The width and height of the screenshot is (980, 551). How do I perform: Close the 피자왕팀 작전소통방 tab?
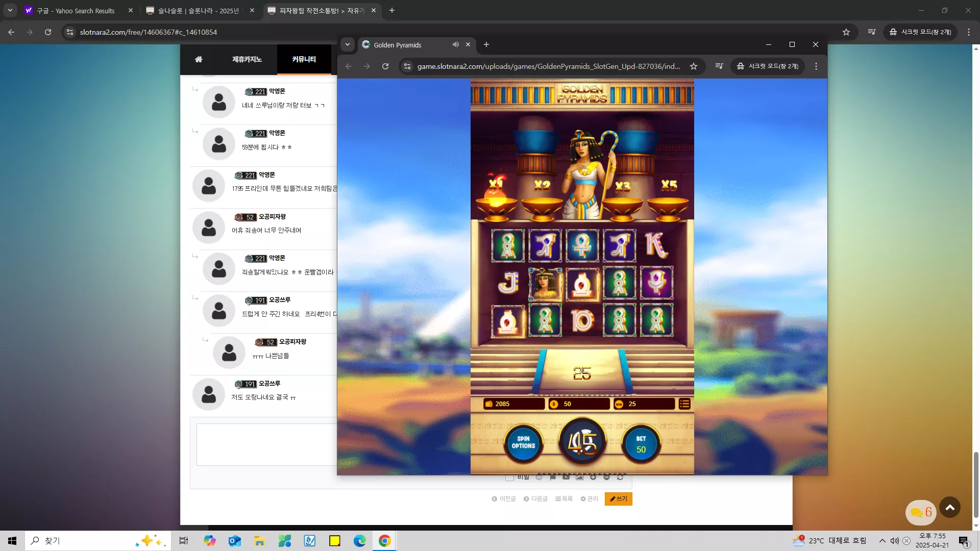pyautogui.click(x=374, y=10)
